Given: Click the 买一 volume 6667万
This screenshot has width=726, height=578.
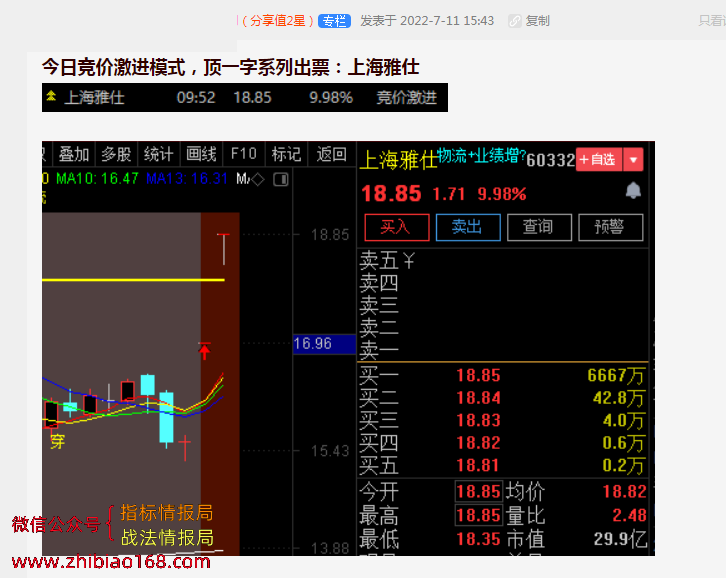Looking at the screenshot, I should point(616,376).
